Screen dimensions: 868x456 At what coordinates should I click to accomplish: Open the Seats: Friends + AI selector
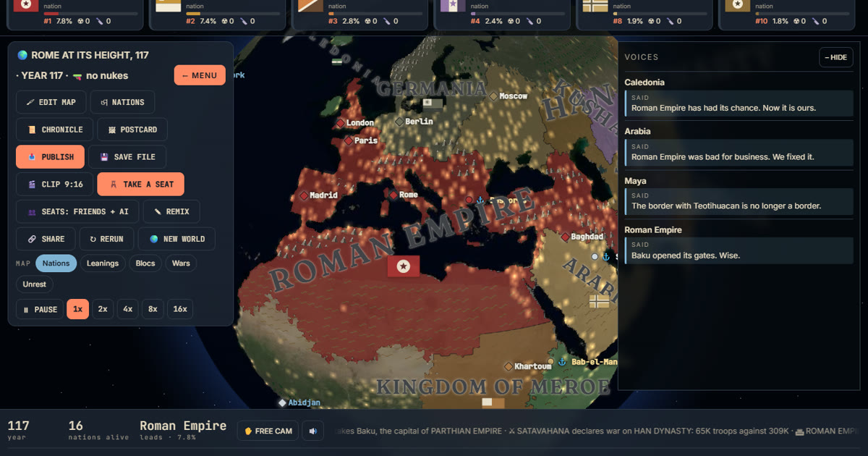click(x=77, y=211)
